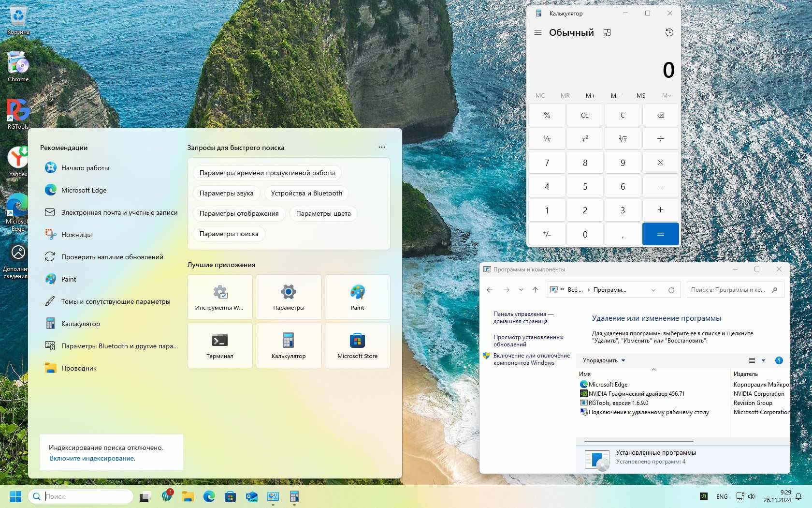The width and height of the screenshot is (812, 508).
Task: Open the Инструменты Windows tile in best apps
Action: click(219, 297)
